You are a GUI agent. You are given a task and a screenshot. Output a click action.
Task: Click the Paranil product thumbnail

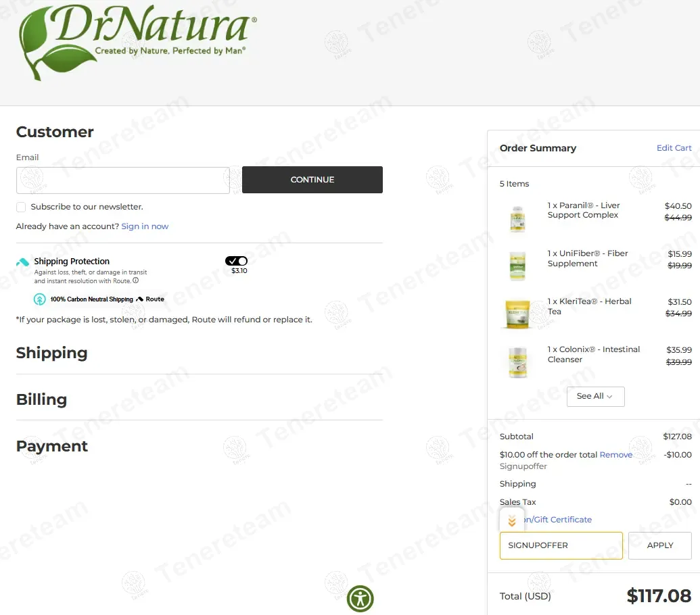[x=517, y=218]
